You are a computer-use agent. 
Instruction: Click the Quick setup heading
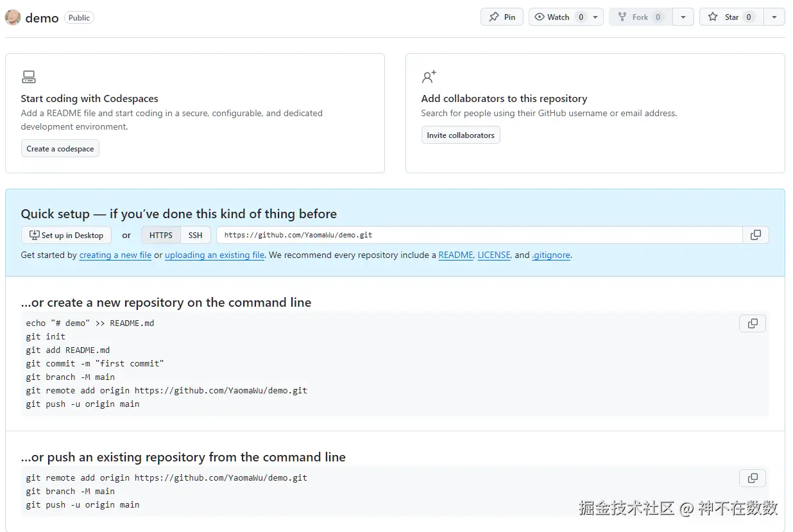click(x=179, y=214)
